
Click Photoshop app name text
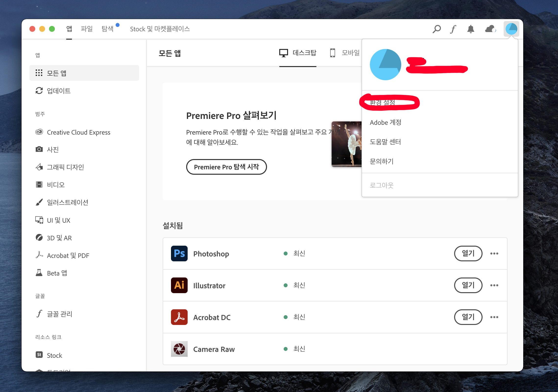[211, 254]
